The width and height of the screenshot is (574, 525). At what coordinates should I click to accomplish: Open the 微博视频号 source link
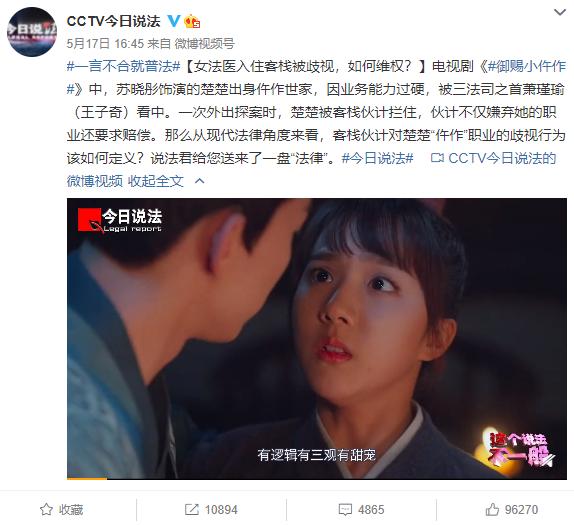coord(204,44)
